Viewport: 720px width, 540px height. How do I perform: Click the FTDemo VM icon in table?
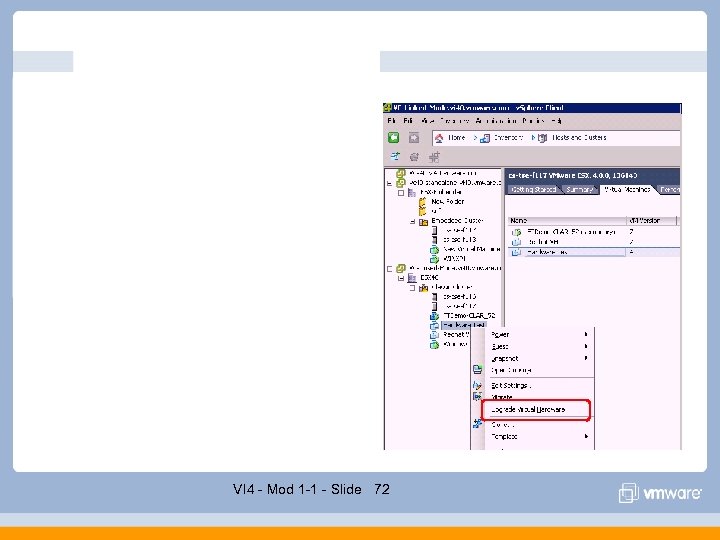point(517,232)
